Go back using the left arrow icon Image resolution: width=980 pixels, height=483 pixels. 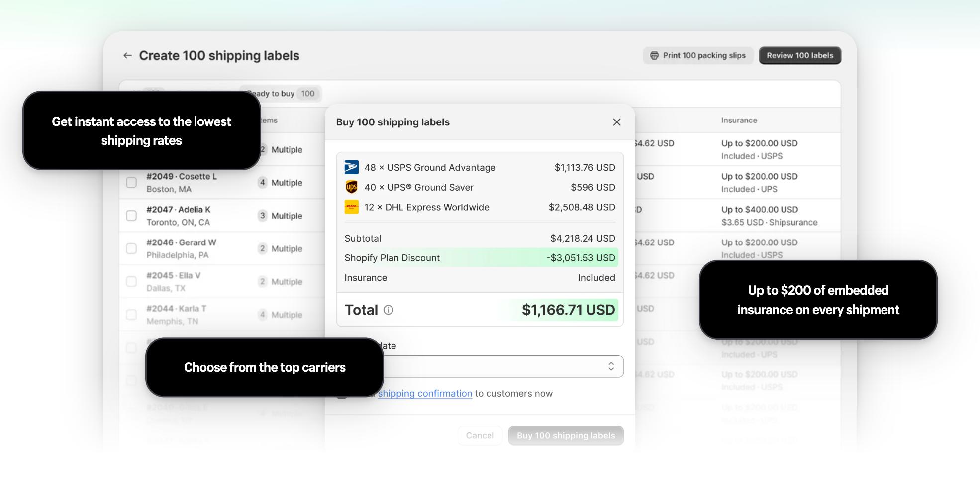pyautogui.click(x=127, y=56)
